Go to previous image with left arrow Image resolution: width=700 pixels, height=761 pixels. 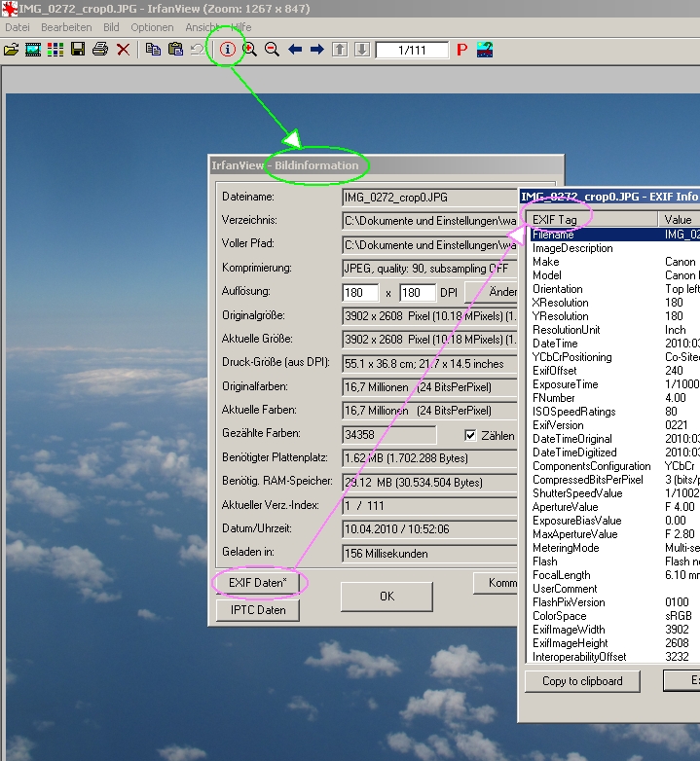(295, 50)
